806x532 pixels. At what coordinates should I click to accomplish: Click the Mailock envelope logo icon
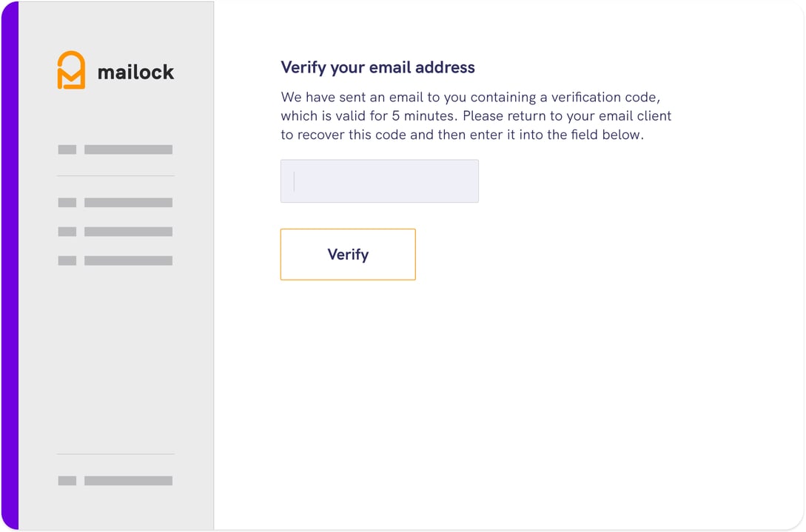(70, 70)
